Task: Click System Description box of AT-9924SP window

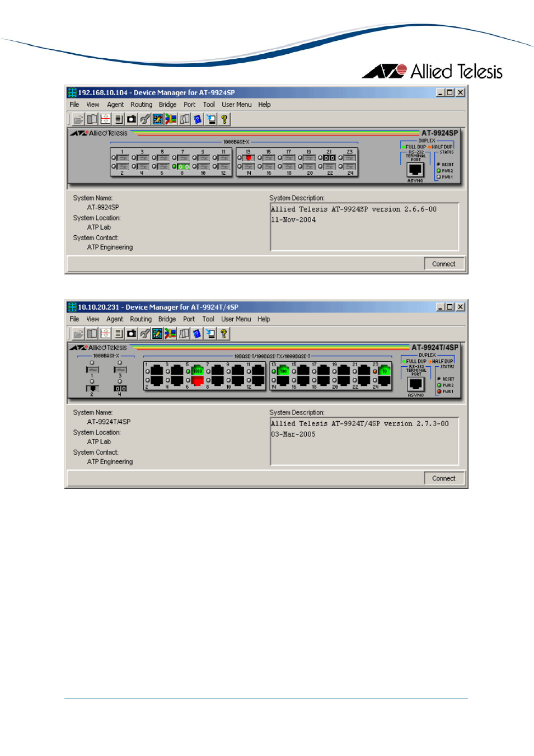Action: [364, 227]
